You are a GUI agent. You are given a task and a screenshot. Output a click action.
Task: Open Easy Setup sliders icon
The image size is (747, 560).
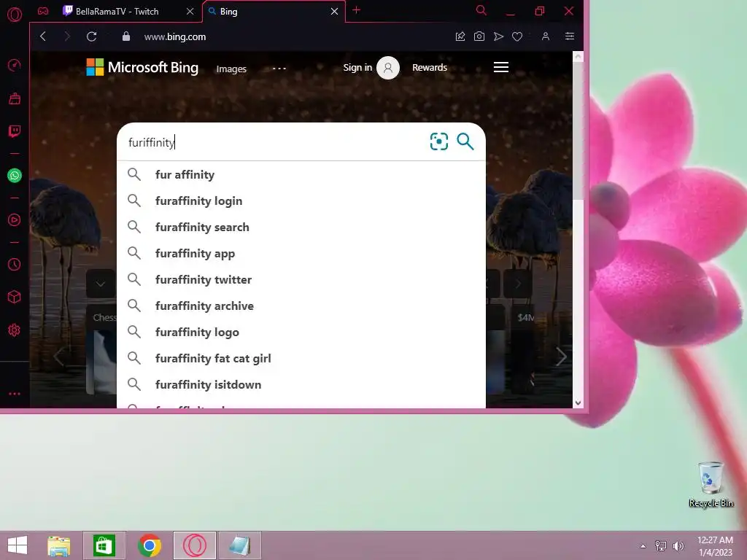[569, 36]
